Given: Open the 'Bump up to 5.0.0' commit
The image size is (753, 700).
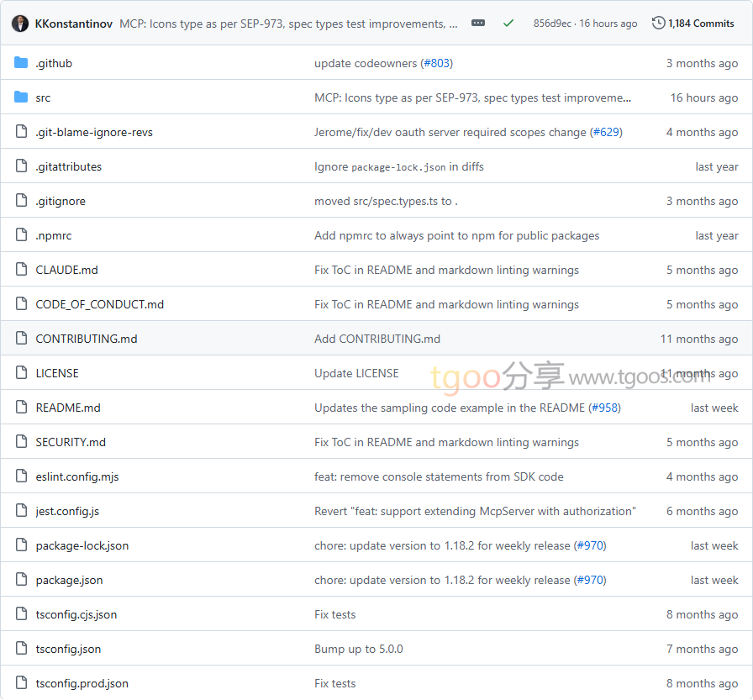Looking at the screenshot, I should 358,649.
